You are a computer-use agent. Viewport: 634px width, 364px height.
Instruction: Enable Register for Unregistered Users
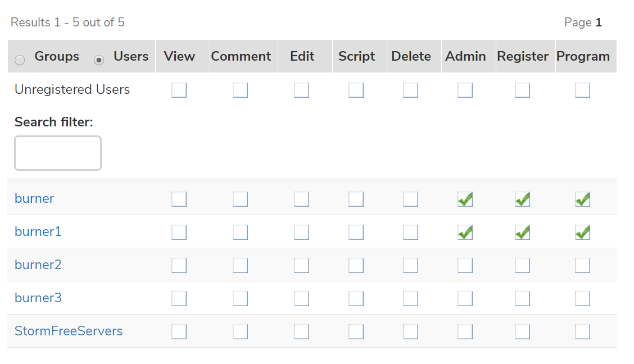click(x=522, y=90)
